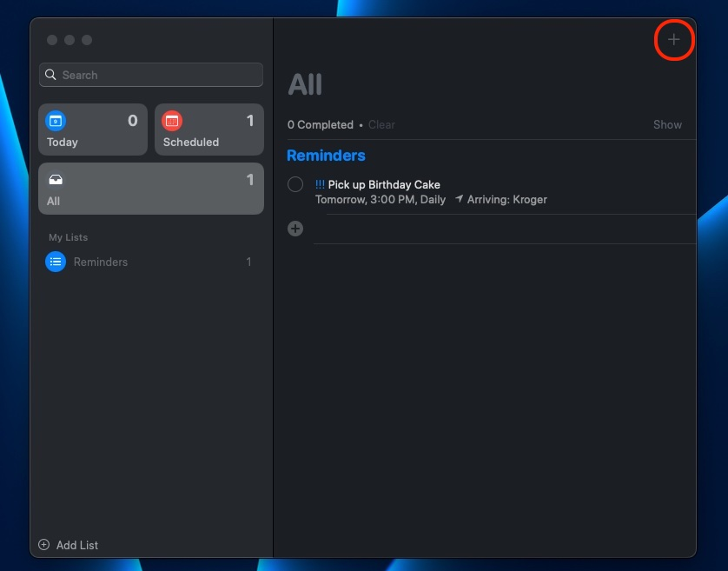Screen dimensions: 728x571
Task: Select the Pick up Birthday Cake title
Action: [384, 184]
